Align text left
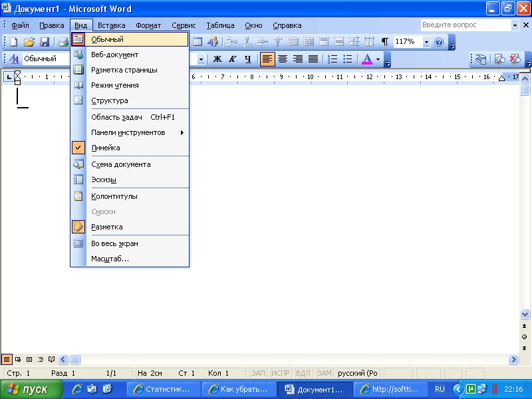This screenshot has height=399, width=532. pos(267,59)
